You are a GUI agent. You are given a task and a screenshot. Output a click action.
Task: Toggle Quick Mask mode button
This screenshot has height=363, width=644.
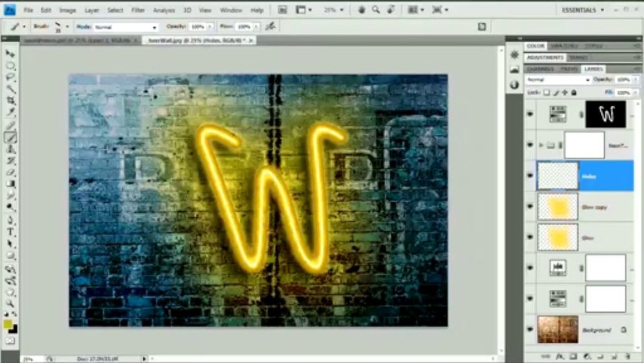[10, 341]
